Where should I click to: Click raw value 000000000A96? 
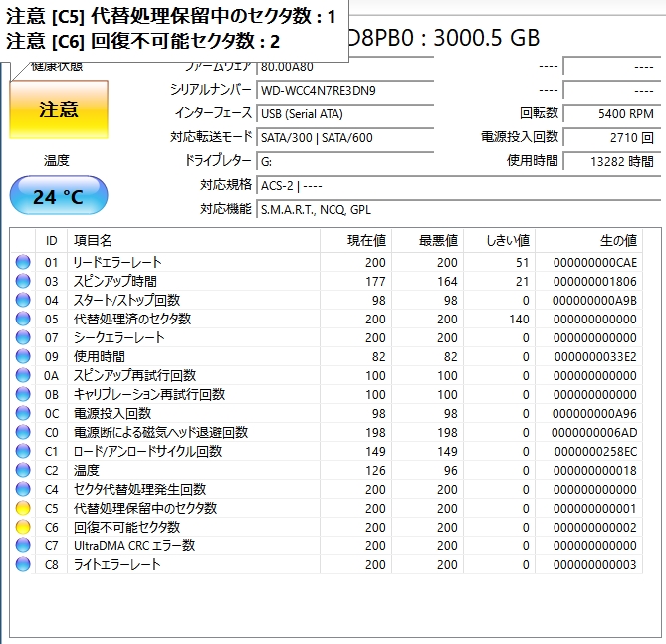coord(594,413)
